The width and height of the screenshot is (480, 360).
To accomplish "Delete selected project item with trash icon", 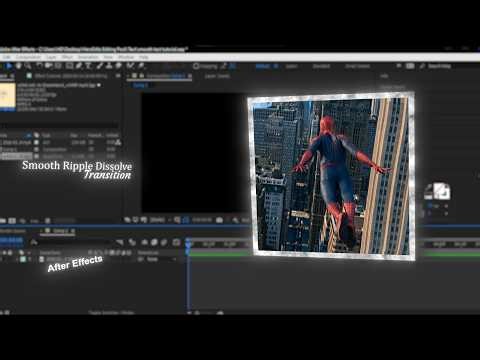I will 48,221.
